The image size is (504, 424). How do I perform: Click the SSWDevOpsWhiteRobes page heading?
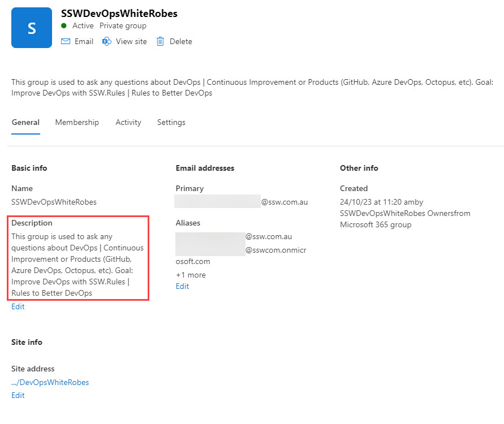[x=119, y=14]
